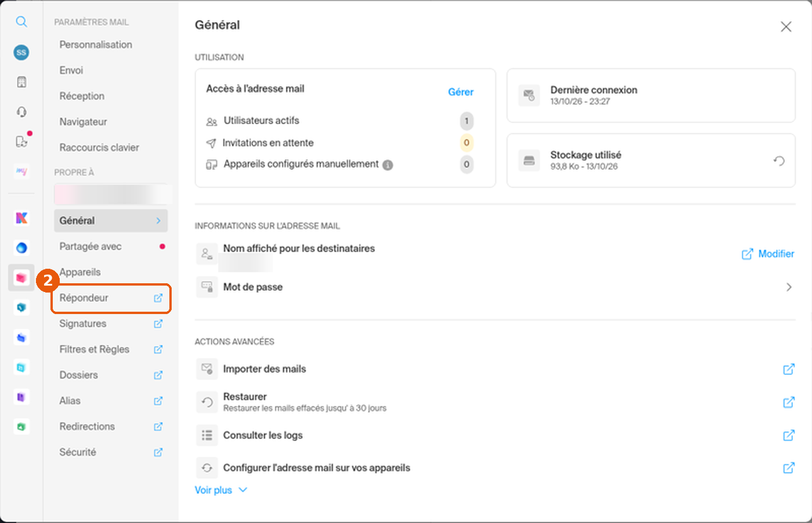Open Filtres et Règles settings
The width and height of the screenshot is (812, 523).
[x=111, y=349]
